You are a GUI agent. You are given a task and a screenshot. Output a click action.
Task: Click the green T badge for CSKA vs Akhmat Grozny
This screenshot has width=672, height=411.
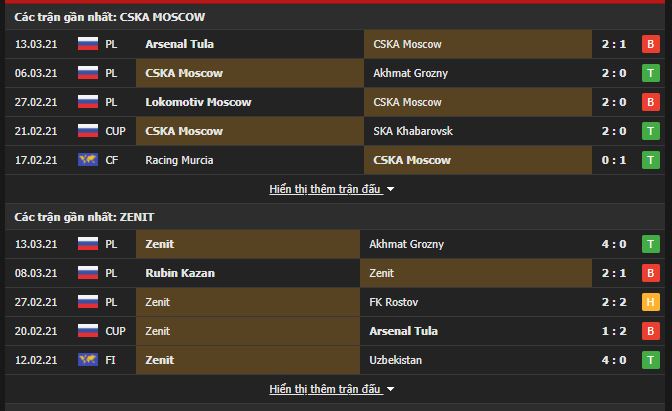coord(651,73)
